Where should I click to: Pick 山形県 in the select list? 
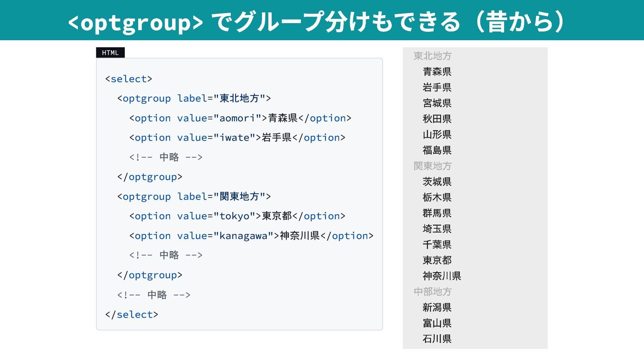(x=437, y=135)
